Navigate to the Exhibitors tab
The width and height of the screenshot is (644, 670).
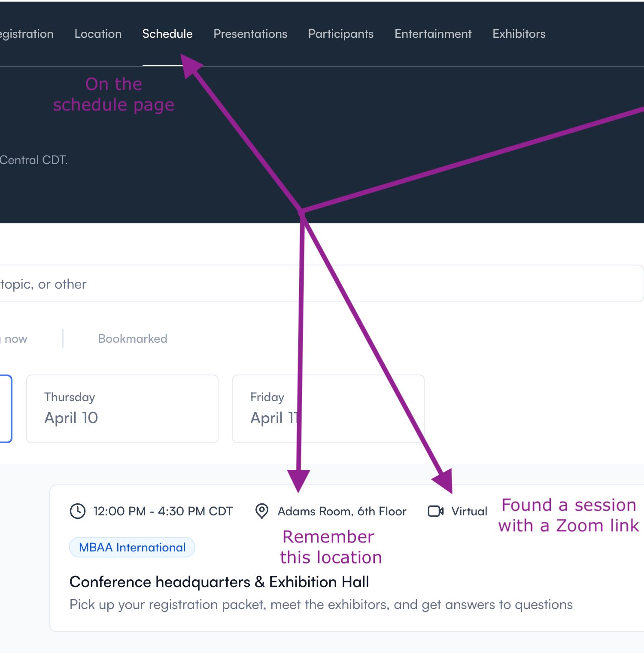click(x=519, y=34)
